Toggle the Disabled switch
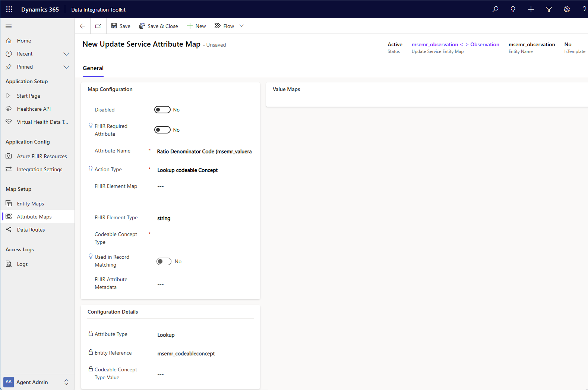The height and width of the screenshot is (390, 588). 162,110
